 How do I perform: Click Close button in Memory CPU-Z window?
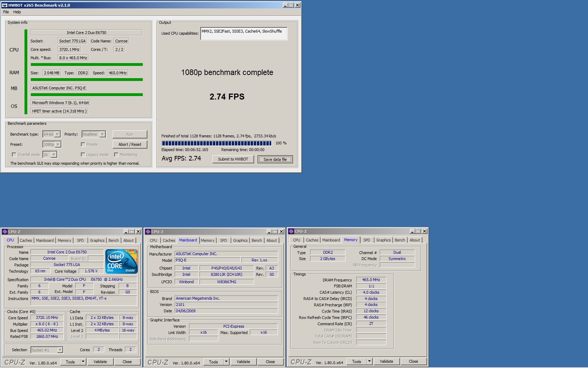click(x=413, y=361)
